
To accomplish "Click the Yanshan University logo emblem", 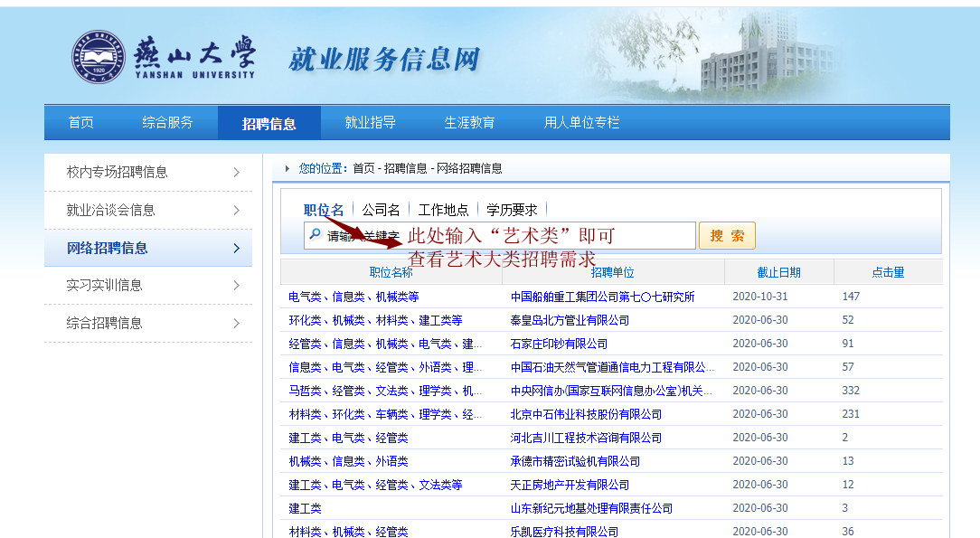I will [98, 58].
